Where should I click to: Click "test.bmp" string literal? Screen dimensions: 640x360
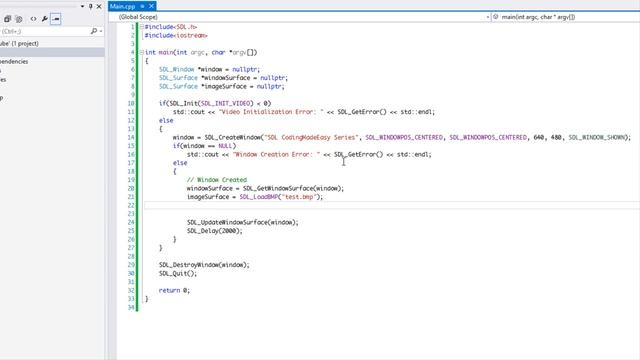(x=299, y=197)
